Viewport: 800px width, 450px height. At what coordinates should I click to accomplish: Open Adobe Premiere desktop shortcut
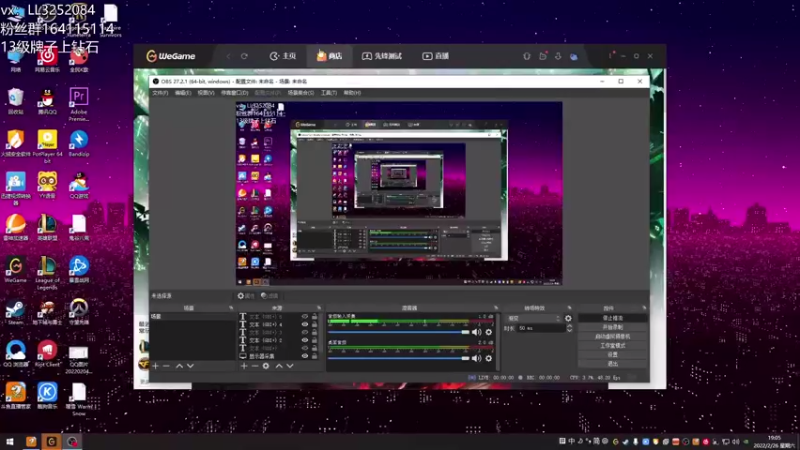tap(79, 104)
